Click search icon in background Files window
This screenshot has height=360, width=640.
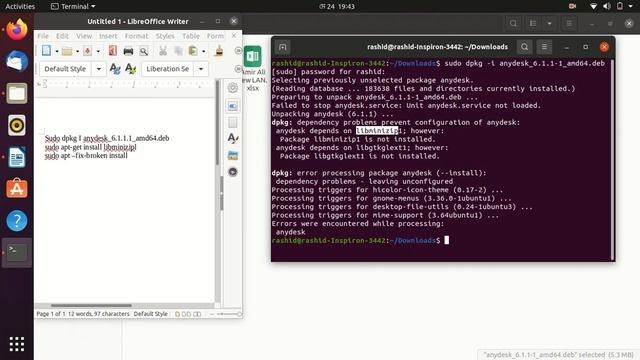click(513, 23)
